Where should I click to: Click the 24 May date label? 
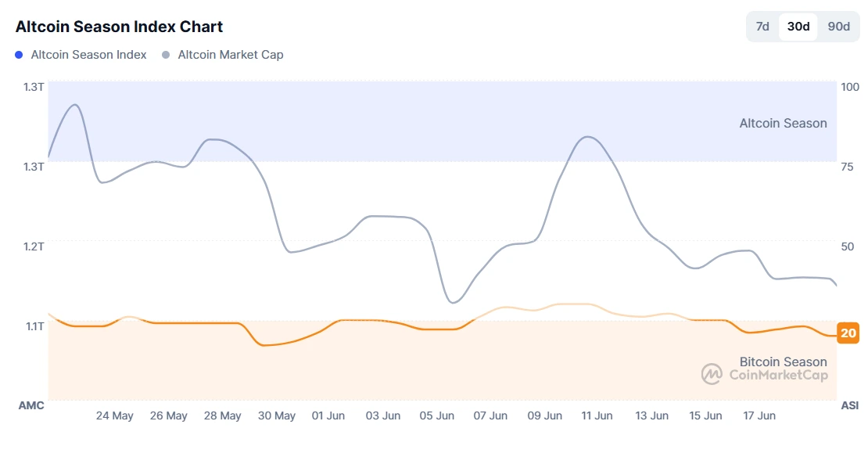coord(115,416)
